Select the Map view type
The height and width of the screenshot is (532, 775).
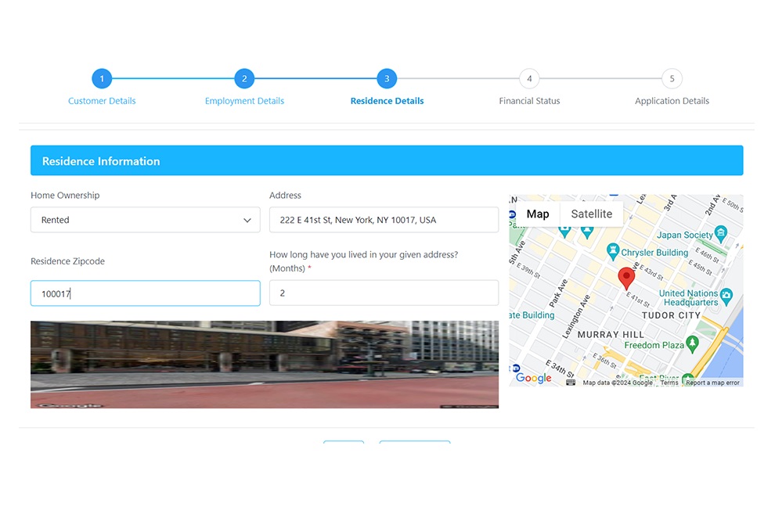537,214
